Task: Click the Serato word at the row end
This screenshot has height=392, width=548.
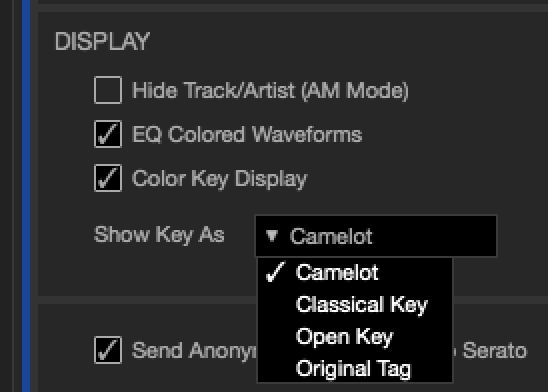Action: [x=495, y=350]
